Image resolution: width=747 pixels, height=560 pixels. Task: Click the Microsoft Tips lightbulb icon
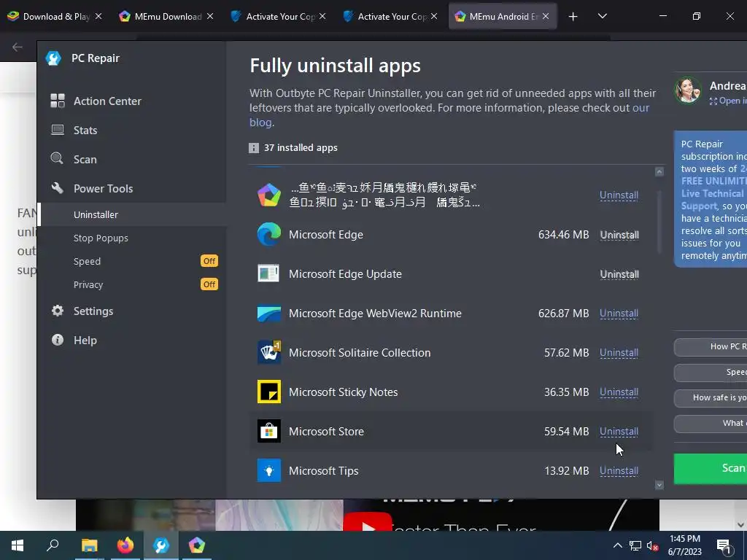(x=269, y=470)
